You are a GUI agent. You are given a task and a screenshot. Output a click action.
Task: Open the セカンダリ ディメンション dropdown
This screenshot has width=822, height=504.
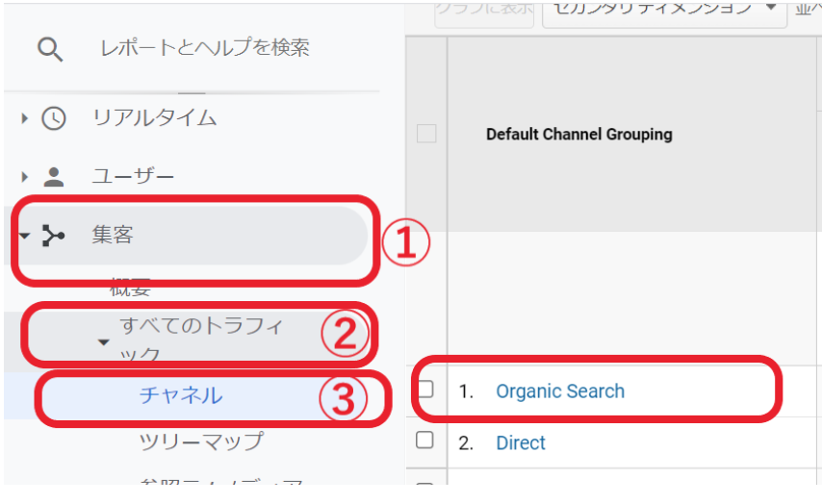662,8
